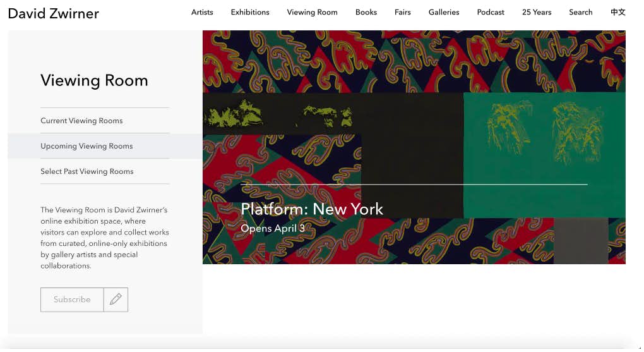This screenshot has width=644, height=352.
Task: Open the Platform: New York title link
Action: (312, 209)
